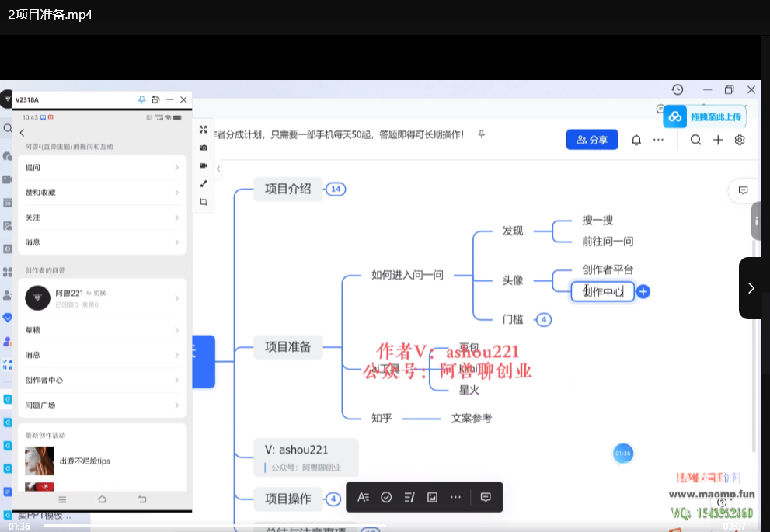Expand the 门槛 node's 4 badge
770x532 pixels.
point(544,319)
